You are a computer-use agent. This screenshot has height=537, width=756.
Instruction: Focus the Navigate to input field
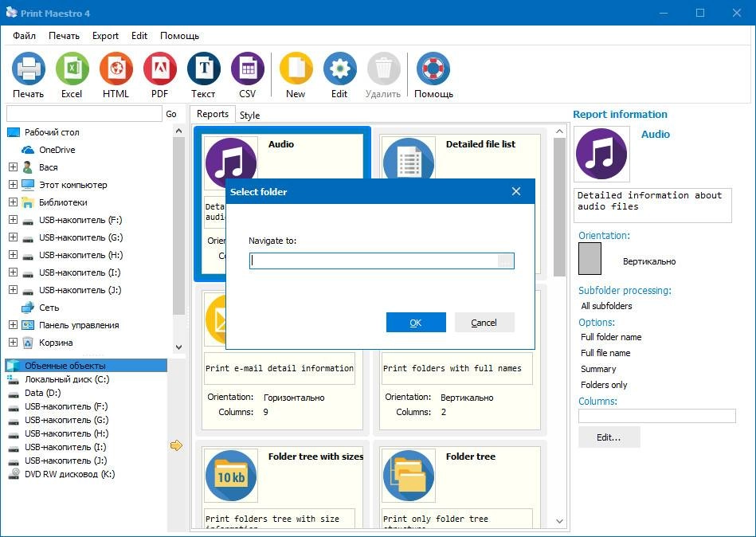[x=374, y=261]
